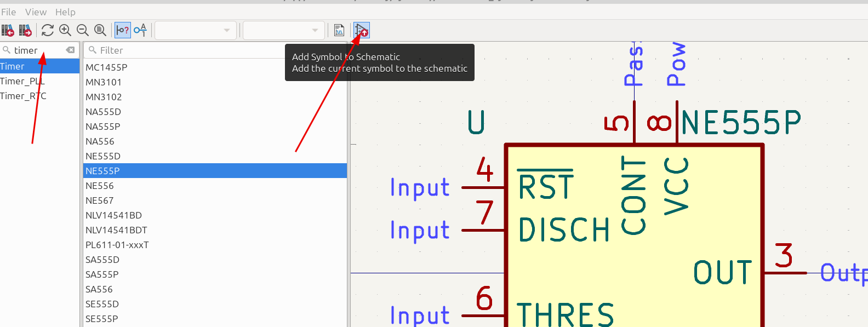868x327 pixels.
Task: Select SE555D symbol
Action: click(215, 304)
